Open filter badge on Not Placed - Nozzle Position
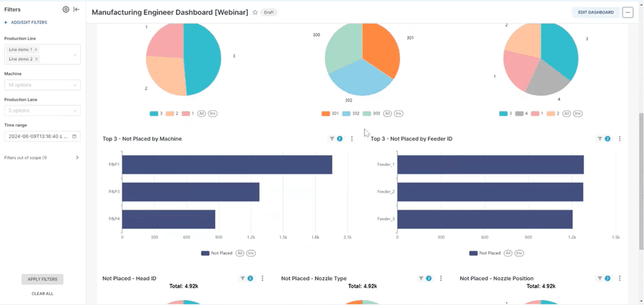Viewport: 644px width, 305px height. 603,279
